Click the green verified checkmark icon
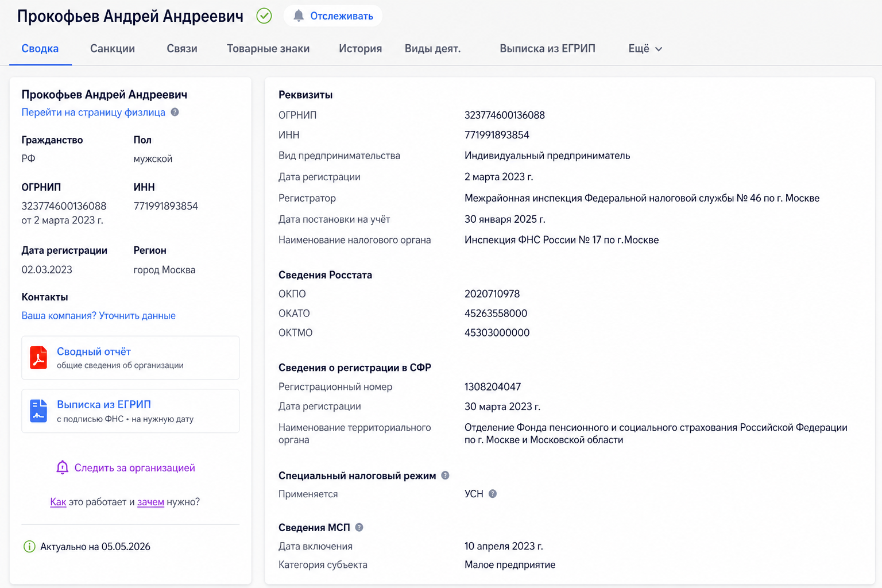 coord(264,16)
